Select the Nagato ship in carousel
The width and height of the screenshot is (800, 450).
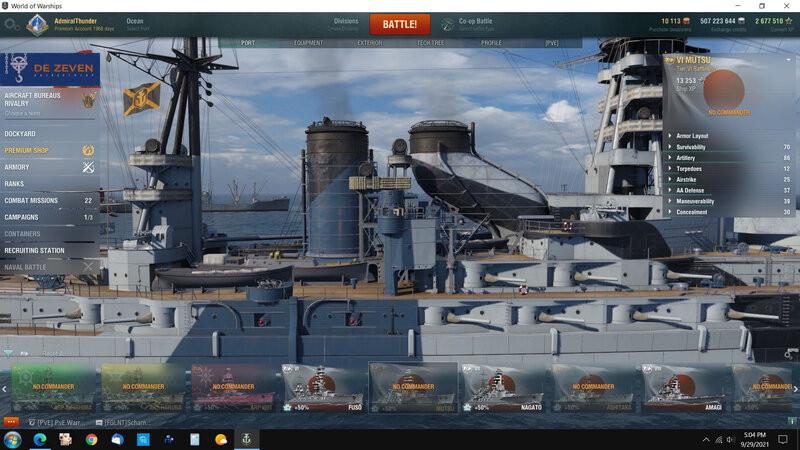[x=503, y=386]
